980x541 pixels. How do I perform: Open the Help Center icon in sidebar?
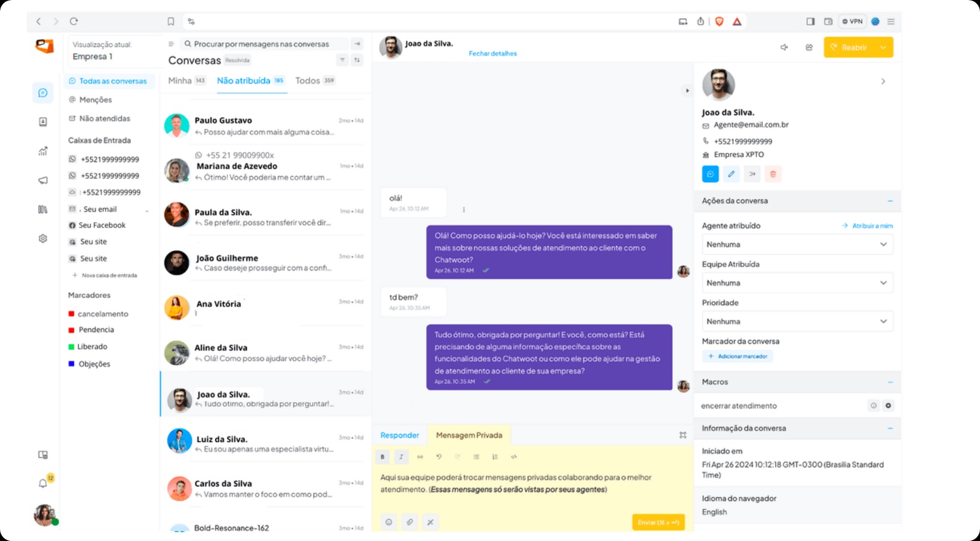42,209
